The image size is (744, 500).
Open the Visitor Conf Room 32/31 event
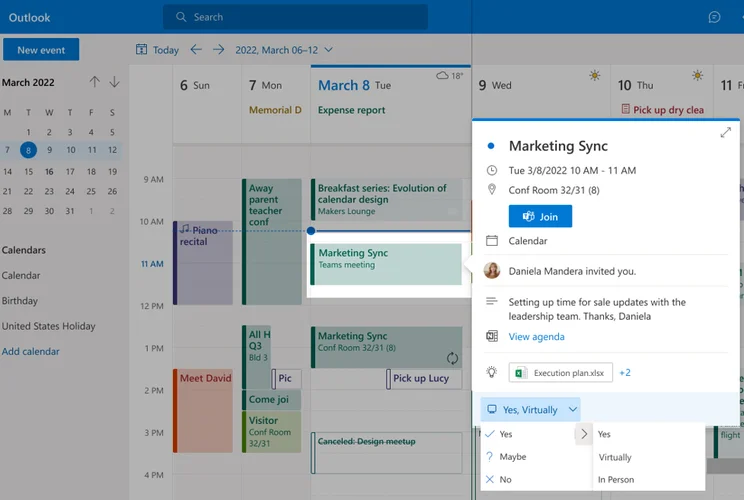click(x=271, y=432)
